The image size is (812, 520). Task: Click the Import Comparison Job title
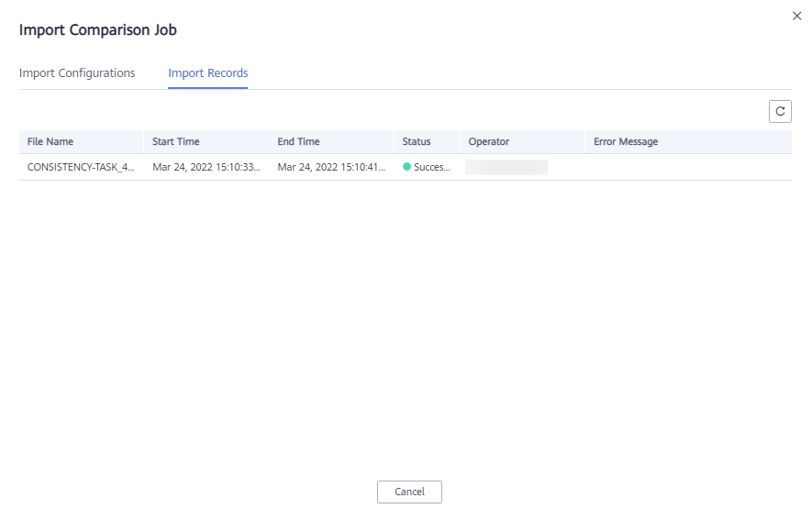tap(98, 30)
